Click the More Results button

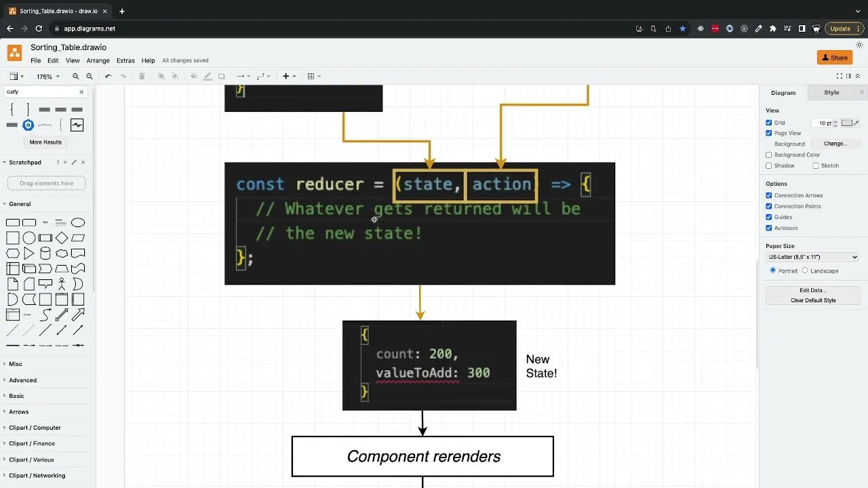(x=45, y=142)
